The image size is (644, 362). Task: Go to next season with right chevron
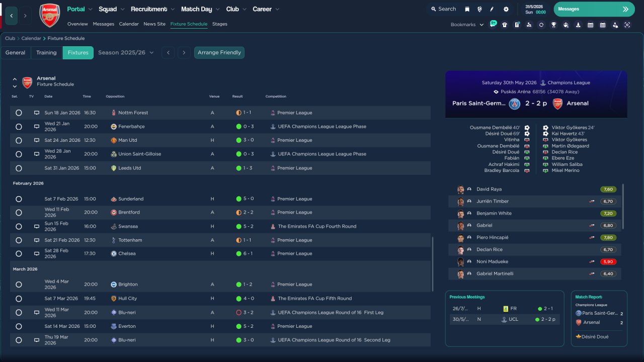[184, 53]
